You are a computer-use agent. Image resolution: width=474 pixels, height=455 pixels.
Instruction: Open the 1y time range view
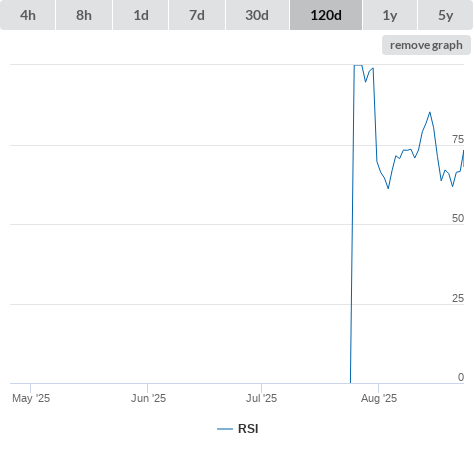coord(390,15)
